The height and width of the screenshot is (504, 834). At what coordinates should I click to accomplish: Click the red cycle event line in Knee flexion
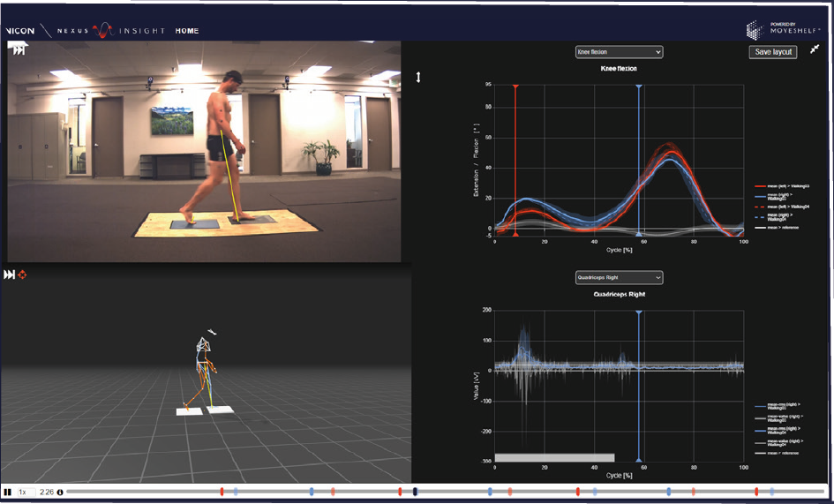(515, 159)
